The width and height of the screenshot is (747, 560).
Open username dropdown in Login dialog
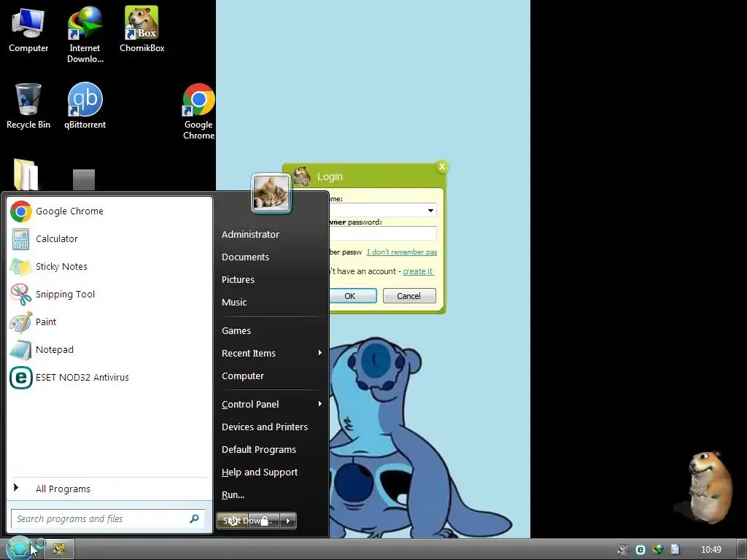point(430,211)
